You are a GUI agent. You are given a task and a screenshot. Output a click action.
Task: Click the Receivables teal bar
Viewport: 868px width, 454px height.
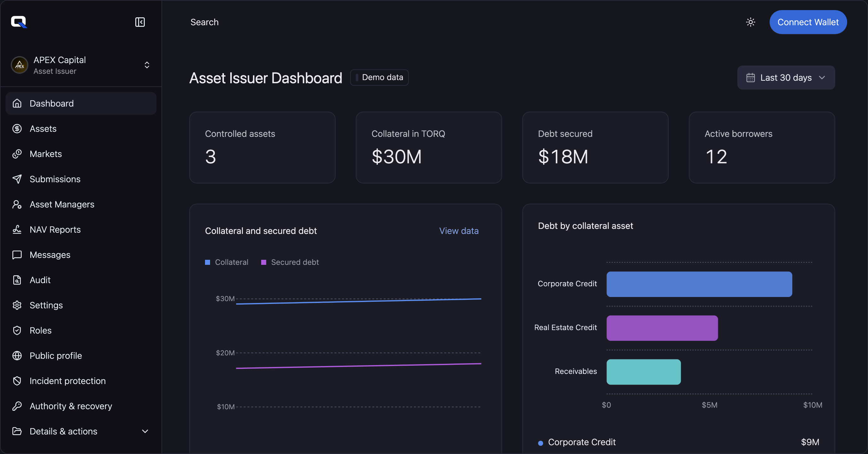(x=643, y=372)
